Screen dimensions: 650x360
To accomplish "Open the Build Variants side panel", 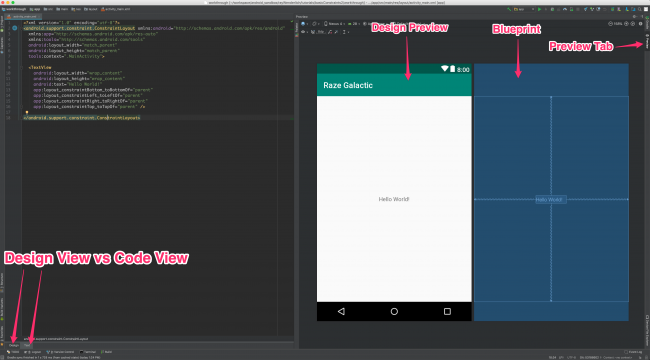I will [2, 308].
